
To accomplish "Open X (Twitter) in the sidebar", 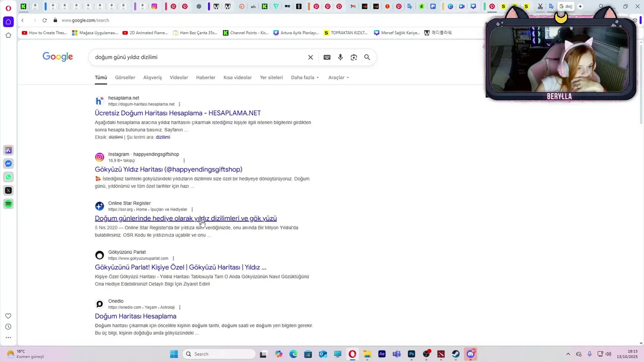I will click(8, 190).
